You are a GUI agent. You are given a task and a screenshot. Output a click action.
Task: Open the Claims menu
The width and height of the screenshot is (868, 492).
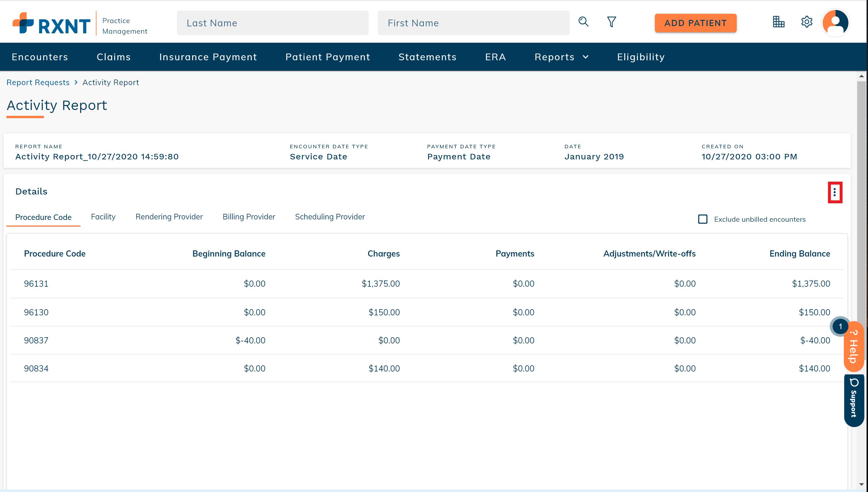(x=113, y=57)
